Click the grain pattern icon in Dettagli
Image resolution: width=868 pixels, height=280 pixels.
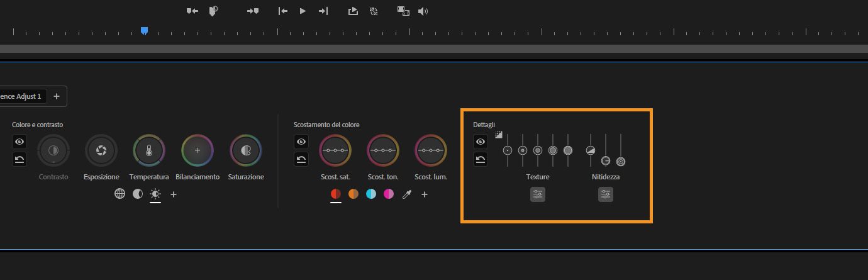tap(499, 134)
